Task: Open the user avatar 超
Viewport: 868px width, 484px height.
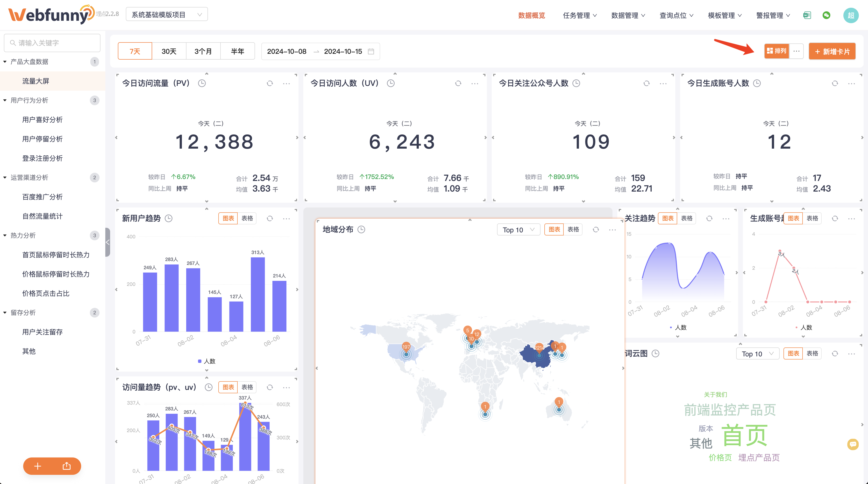Action: point(851,15)
